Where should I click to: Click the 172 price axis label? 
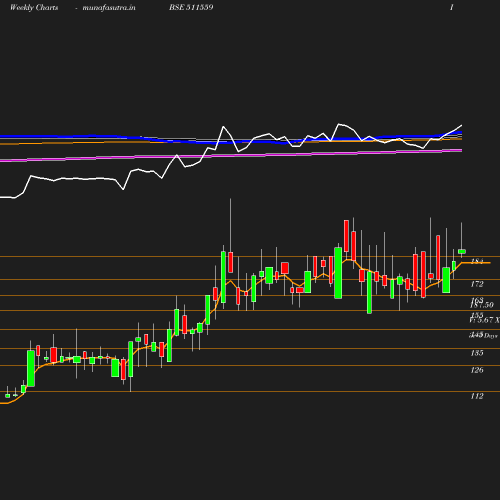click(x=477, y=284)
